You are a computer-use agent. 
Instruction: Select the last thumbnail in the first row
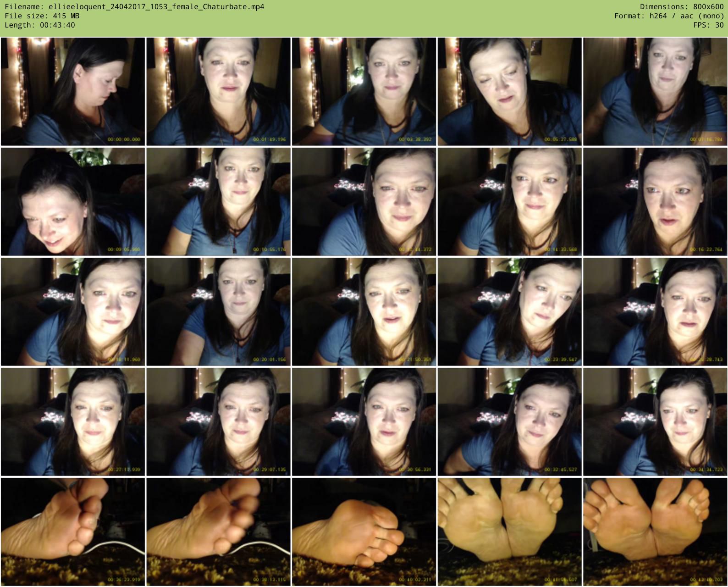(x=655, y=92)
